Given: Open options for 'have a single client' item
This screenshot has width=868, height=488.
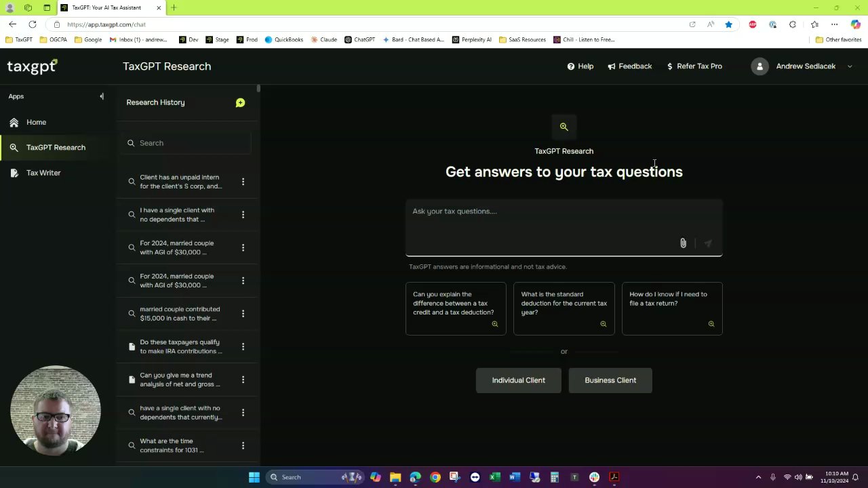Looking at the screenshot, I should [243, 413].
